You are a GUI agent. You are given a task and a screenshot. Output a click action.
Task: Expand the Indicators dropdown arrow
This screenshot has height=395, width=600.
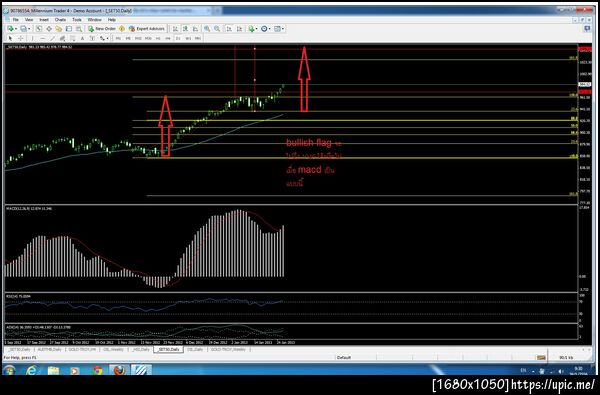tap(256, 29)
